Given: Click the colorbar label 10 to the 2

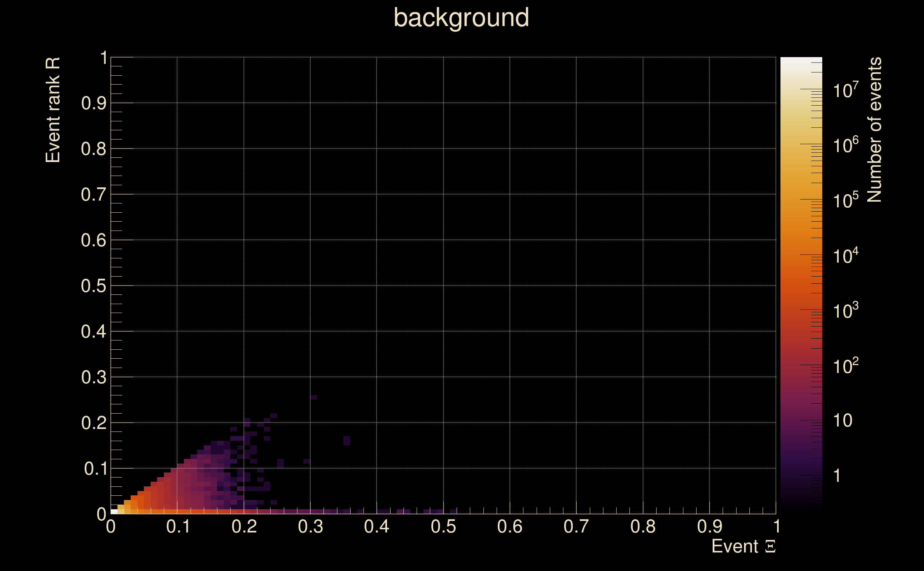Looking at the screenshot, I should click(x=845, y=365).
